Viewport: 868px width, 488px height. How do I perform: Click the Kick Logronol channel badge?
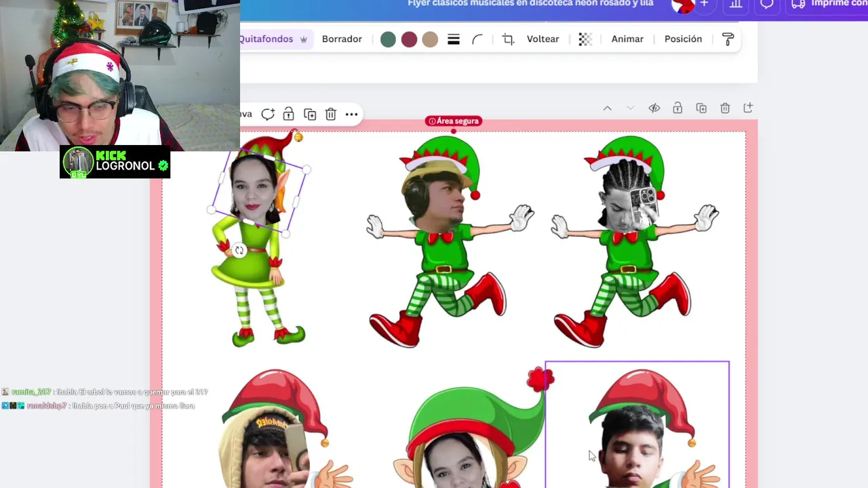[x=115, y=162]
